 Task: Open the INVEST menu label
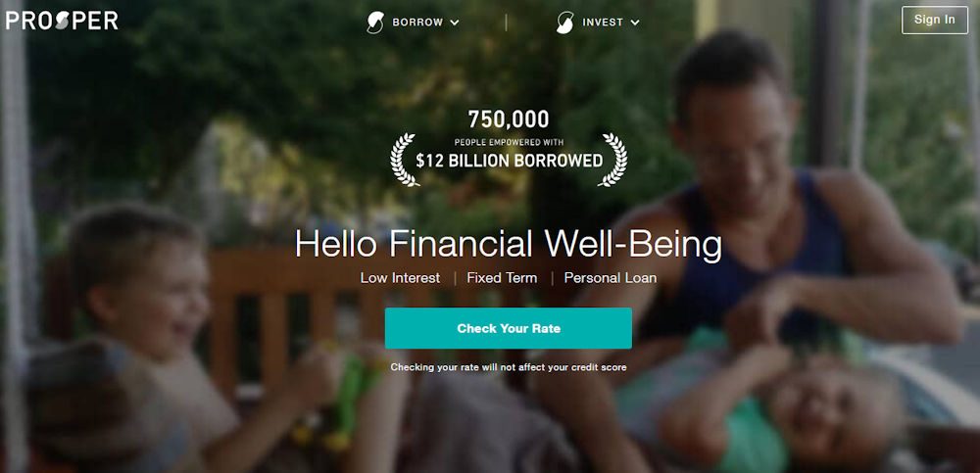point(603,23)
